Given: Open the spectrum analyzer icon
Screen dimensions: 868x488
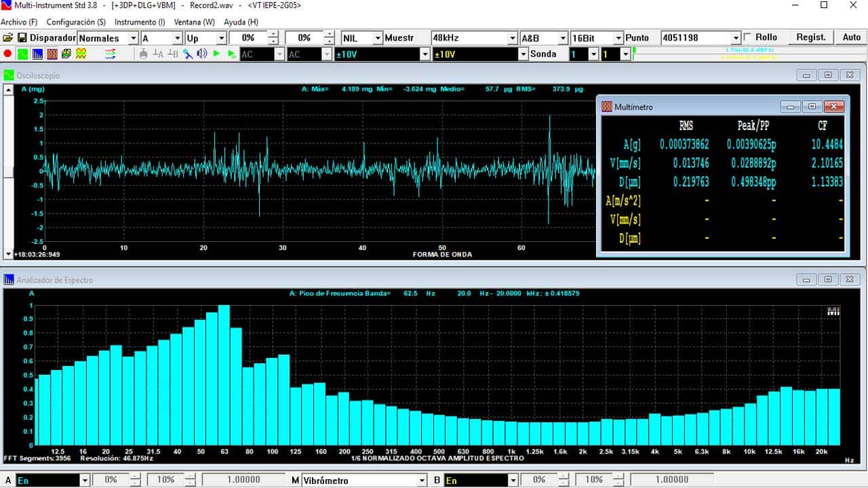Looking at the screenshot, I should click(37, 54).
